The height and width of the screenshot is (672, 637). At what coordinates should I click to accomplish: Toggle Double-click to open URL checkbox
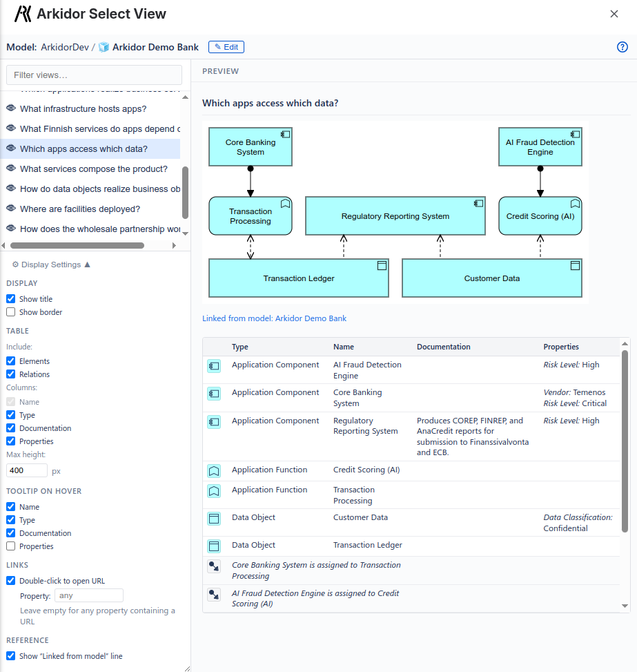(11, 581)
